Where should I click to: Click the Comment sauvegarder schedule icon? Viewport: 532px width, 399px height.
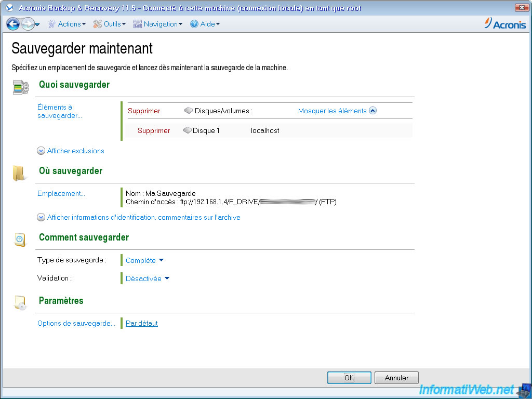click(x=20, y=239)
